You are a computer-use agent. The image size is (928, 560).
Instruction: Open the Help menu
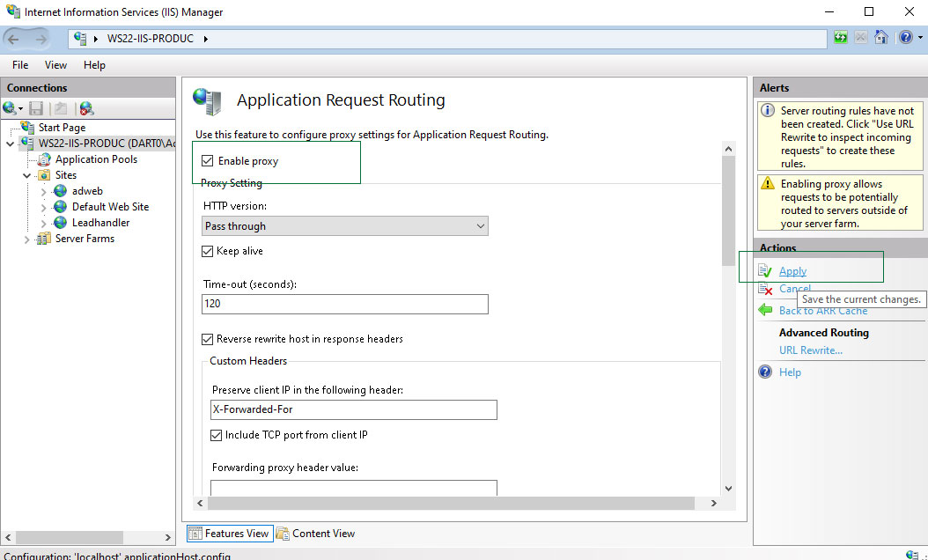(94, 65)
